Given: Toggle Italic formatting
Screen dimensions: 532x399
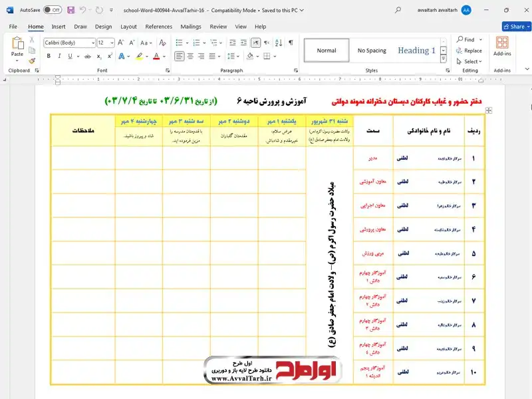Looking at the screenshot, I should point(59,57).
